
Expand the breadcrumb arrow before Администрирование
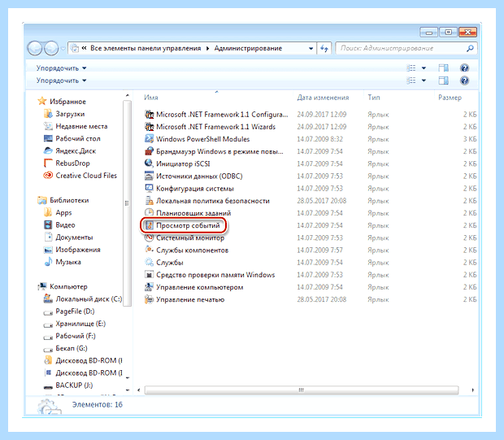click(207, 48)
